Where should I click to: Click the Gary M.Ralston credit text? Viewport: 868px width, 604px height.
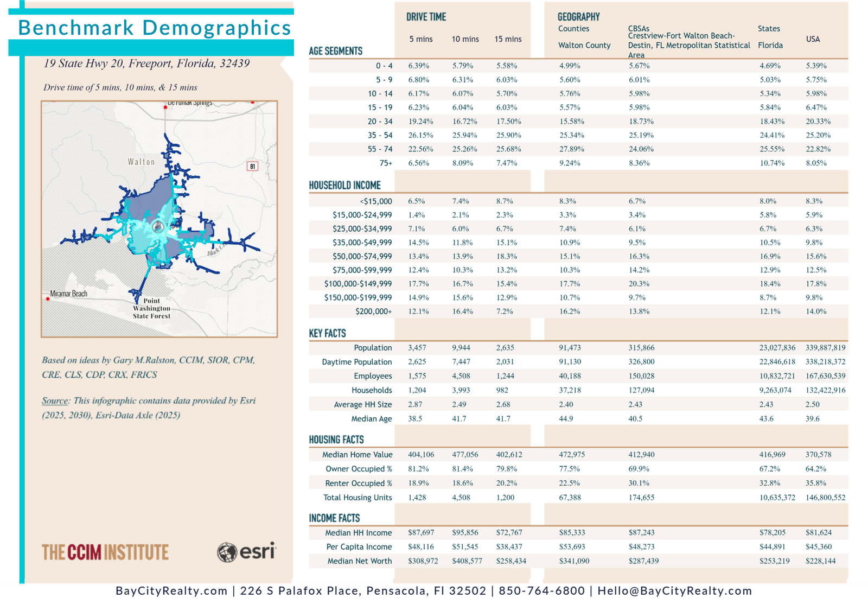point(149,367)
